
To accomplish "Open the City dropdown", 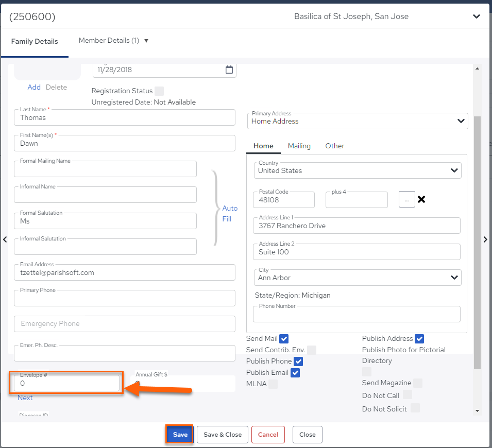I will click(x=358, y=278).
